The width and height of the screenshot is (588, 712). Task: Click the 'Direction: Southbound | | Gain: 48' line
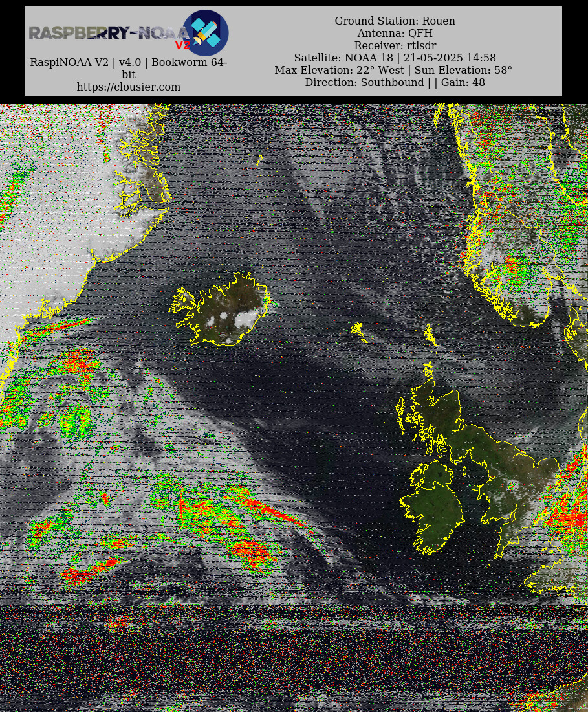coord(395,82)
